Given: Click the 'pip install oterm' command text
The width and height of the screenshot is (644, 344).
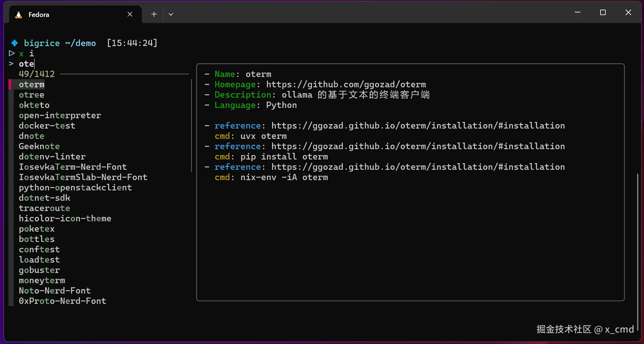Looking at the screenshot, I should click(x=284, y=157).
